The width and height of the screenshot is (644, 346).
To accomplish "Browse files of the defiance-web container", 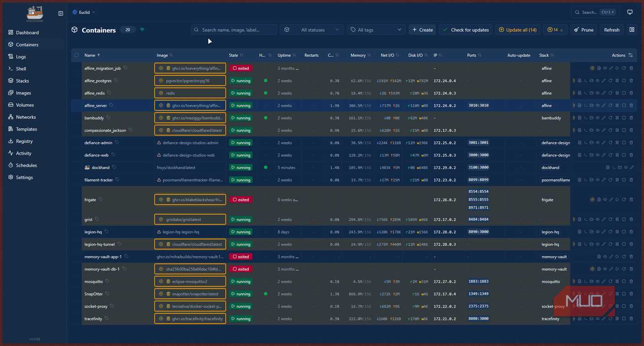I will (591, 155).
